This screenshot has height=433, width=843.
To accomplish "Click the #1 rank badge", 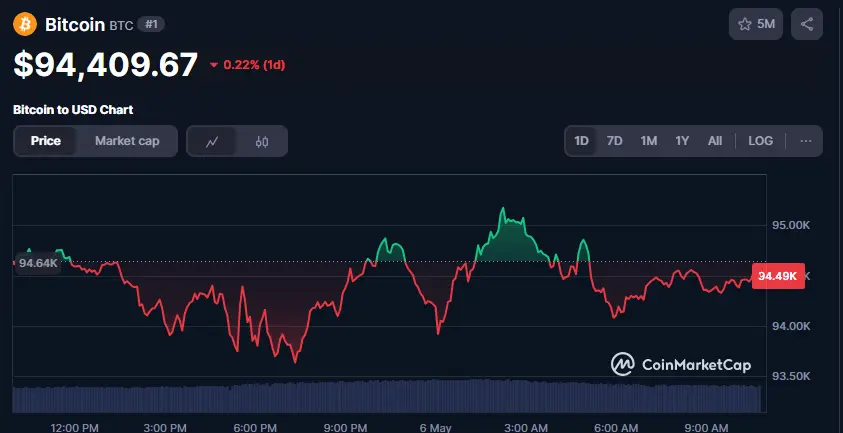I will click(x=151, y=24).
